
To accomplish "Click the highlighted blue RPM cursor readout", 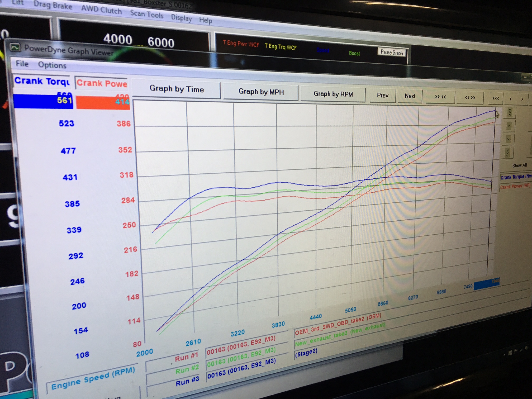I will (x=487, y=284).
